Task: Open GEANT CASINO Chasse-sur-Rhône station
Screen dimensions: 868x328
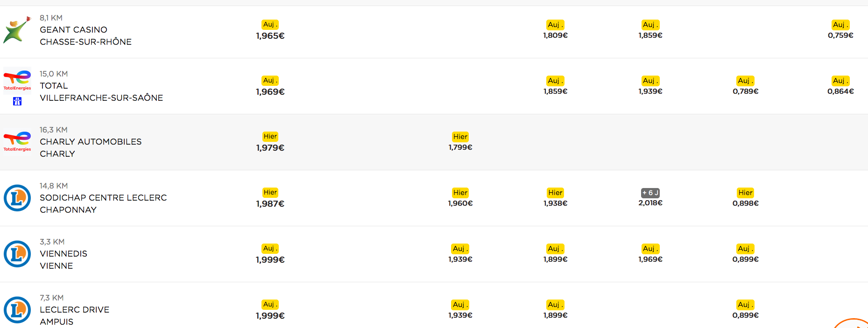Action: (x=85, y=35)
